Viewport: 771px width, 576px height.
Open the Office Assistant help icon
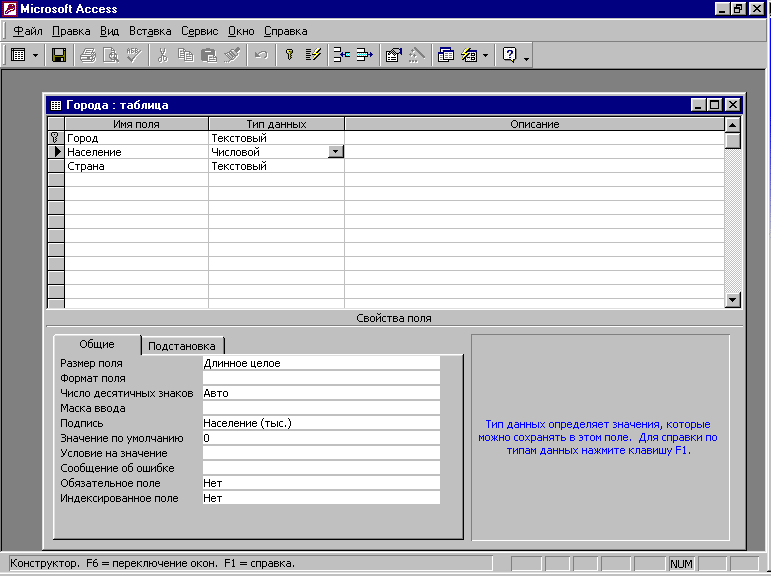[x=510, y=55]
